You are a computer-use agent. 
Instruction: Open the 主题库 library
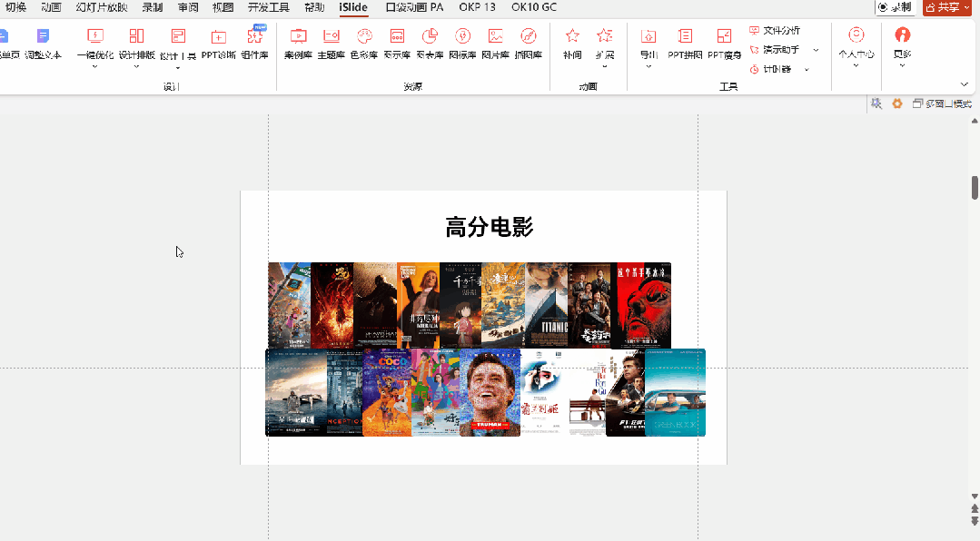pos(332,44)
